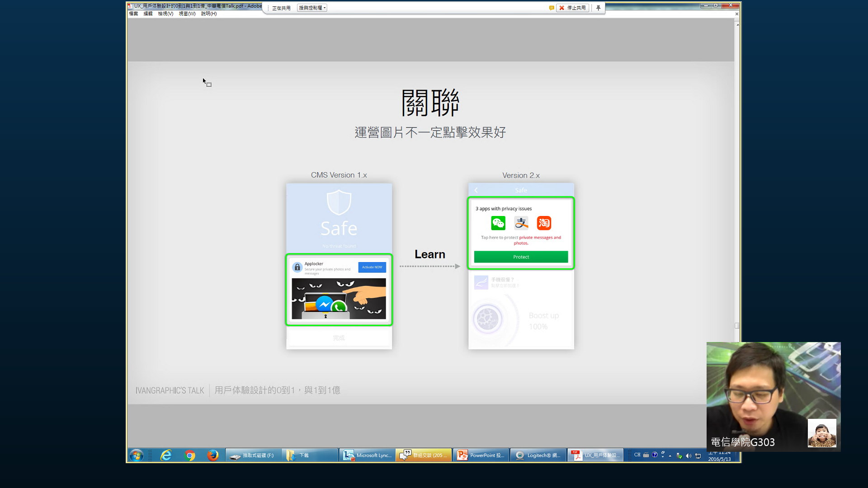Expand the 授與控制權 dropdown

point(312,8)
